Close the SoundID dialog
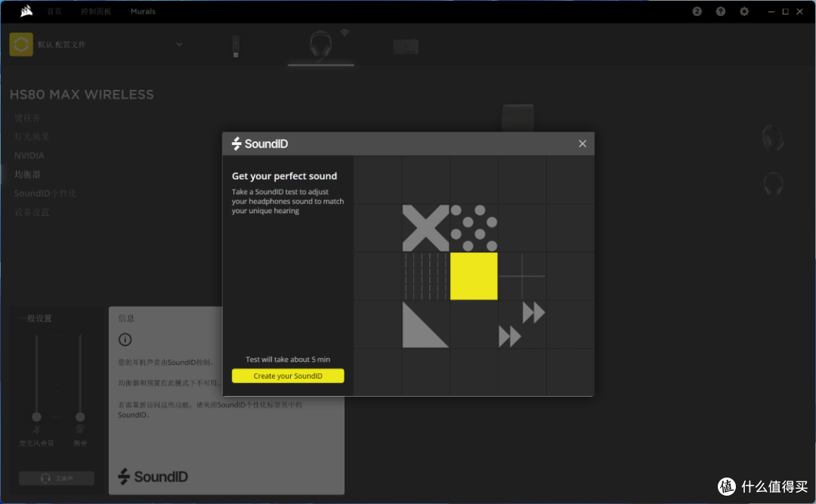This screenshot has height=504, width=816. click(x=583, y=144)
